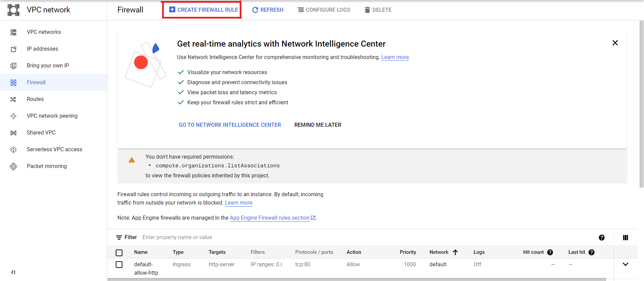Open Learn more link in analytics banner
Image resolution: width=644 pixels, height=281 pixels.
coord(395,57)
